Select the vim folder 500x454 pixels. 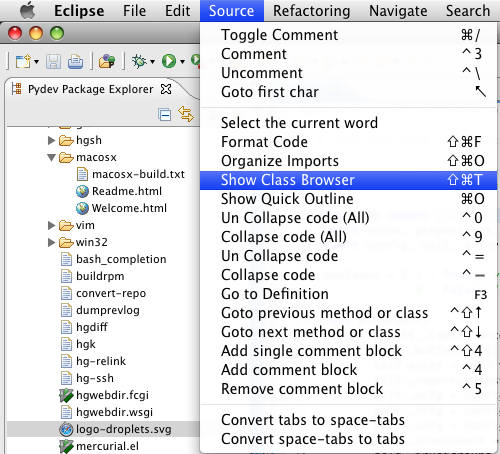click(85, 225)
